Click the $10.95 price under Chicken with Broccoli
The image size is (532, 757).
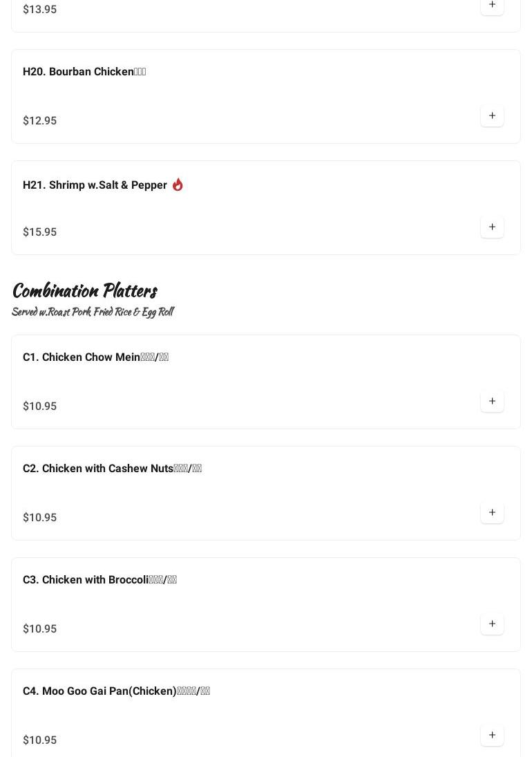pos(40,629)
